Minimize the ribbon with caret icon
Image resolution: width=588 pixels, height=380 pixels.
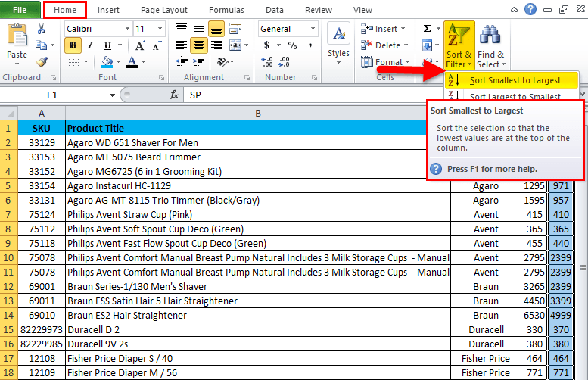point(514,10)
